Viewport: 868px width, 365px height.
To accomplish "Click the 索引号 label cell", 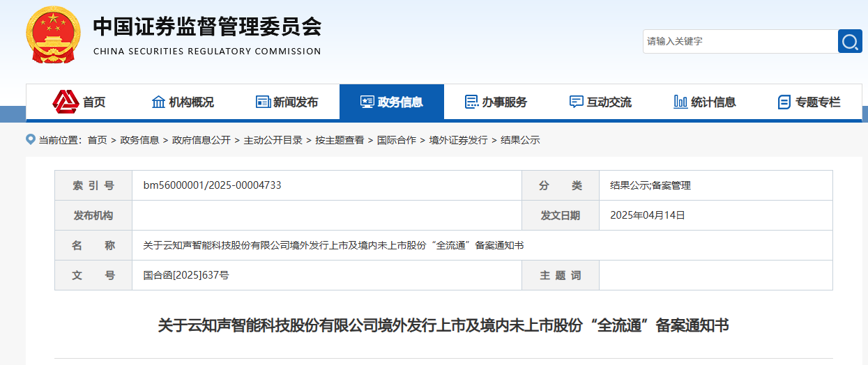I will [93, 185].
